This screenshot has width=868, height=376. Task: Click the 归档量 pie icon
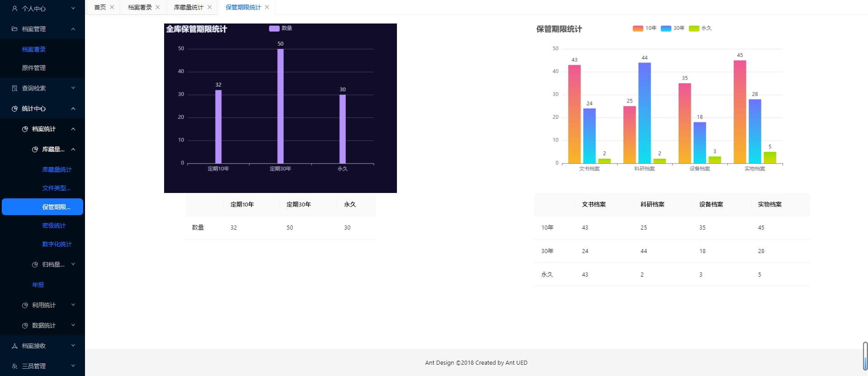35,264
